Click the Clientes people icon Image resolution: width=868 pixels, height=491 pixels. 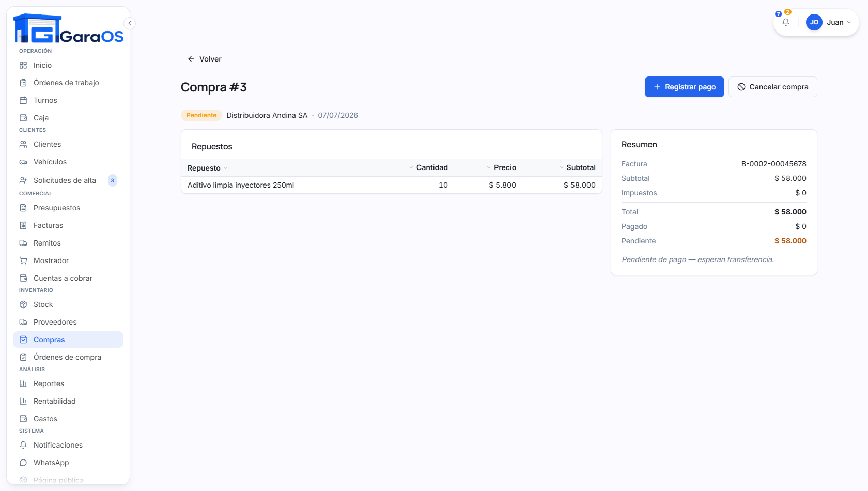pos(23,144)
